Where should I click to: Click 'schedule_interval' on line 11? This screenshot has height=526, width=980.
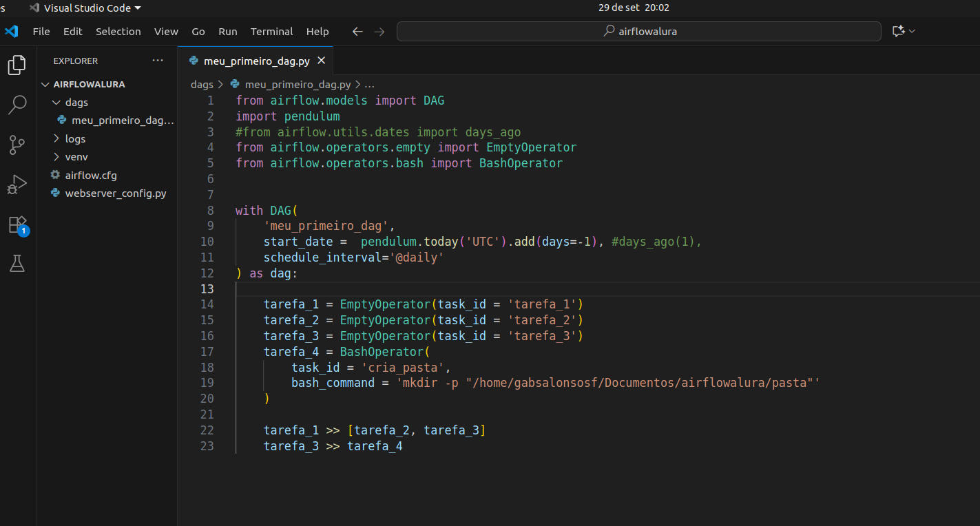322,257
